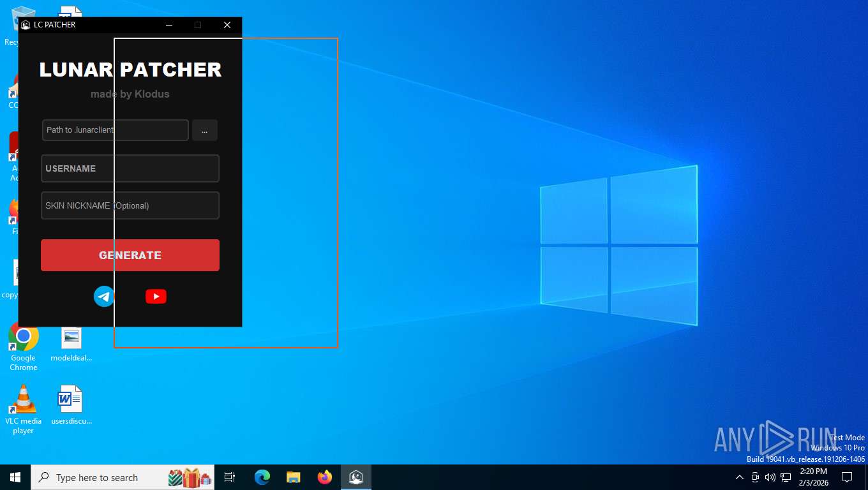
Task: Click the Meet Now tray icon
Action: point(755,477)
